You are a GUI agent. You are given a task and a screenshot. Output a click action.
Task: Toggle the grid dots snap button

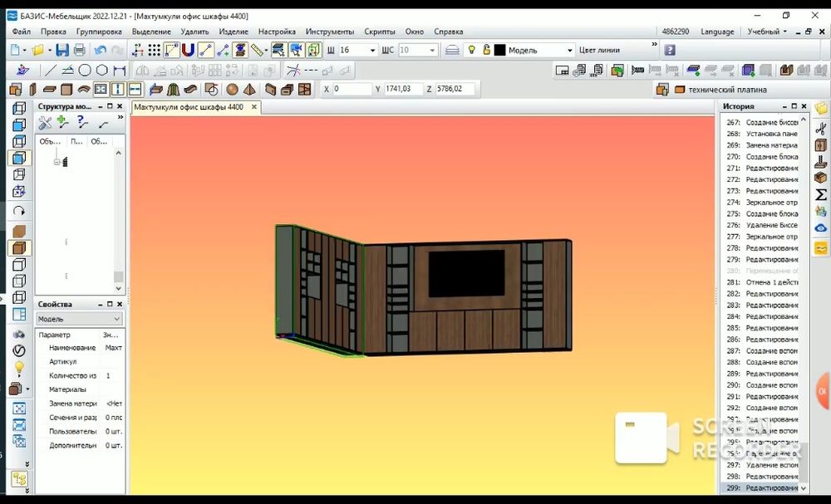(x=155, y=51)
